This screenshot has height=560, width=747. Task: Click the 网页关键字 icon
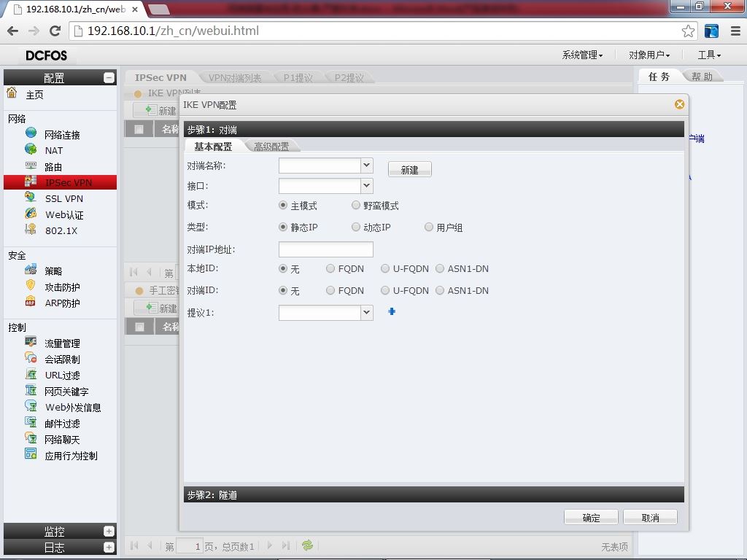[31, 391]
